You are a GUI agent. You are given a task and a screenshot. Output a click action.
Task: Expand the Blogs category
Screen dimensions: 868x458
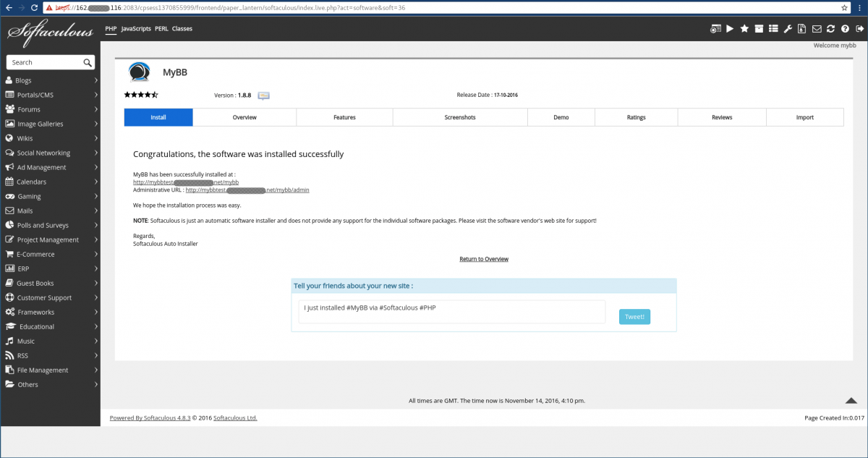pos(24,80)
